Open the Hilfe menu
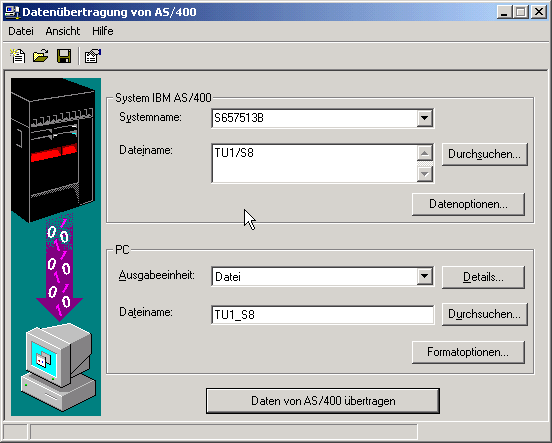 pyautogui.click(x=102, y=31)
